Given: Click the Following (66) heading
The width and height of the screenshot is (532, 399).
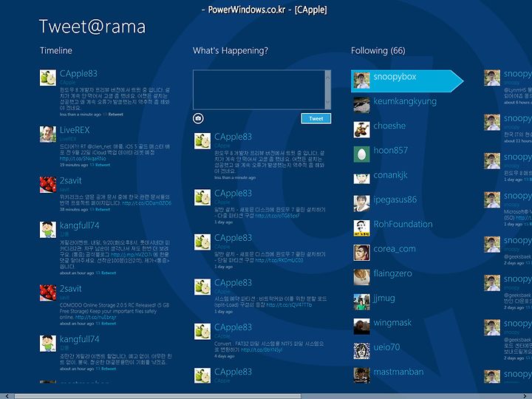Looking at the screenshot, I should click(x=378, y=50).
